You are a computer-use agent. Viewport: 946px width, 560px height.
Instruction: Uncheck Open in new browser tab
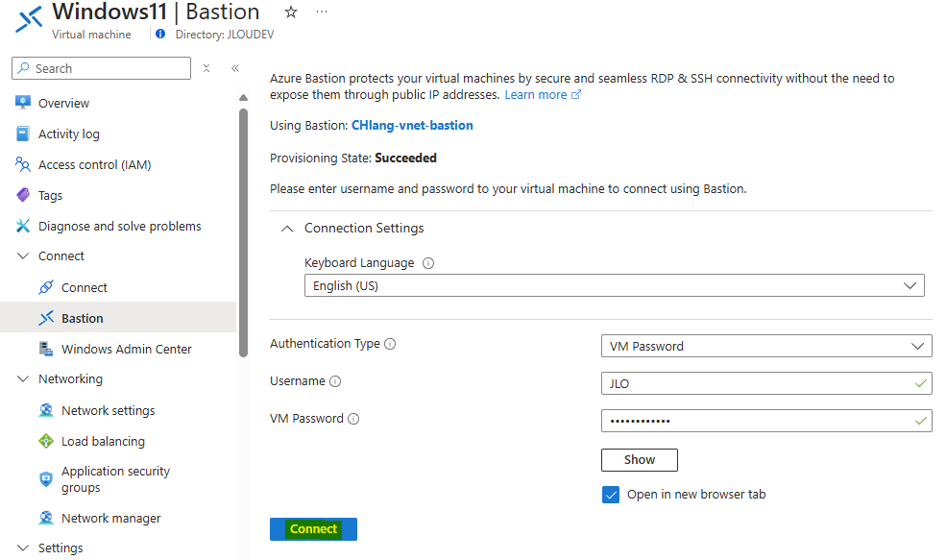pos(611,495)
